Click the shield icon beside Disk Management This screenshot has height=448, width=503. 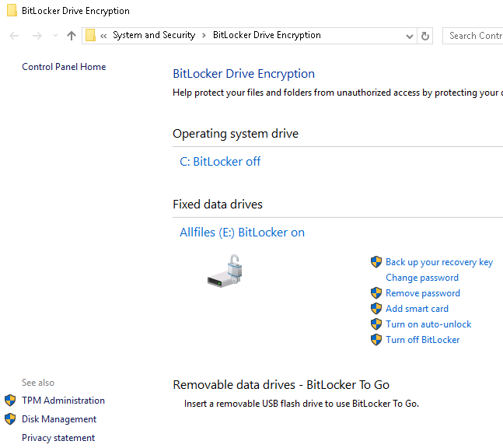point(10,419)
